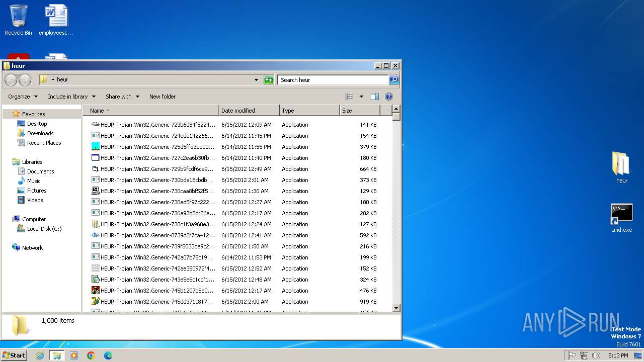Sort by the Date modified column
Screen dimensions: 644x362
[x=250, y=111]
